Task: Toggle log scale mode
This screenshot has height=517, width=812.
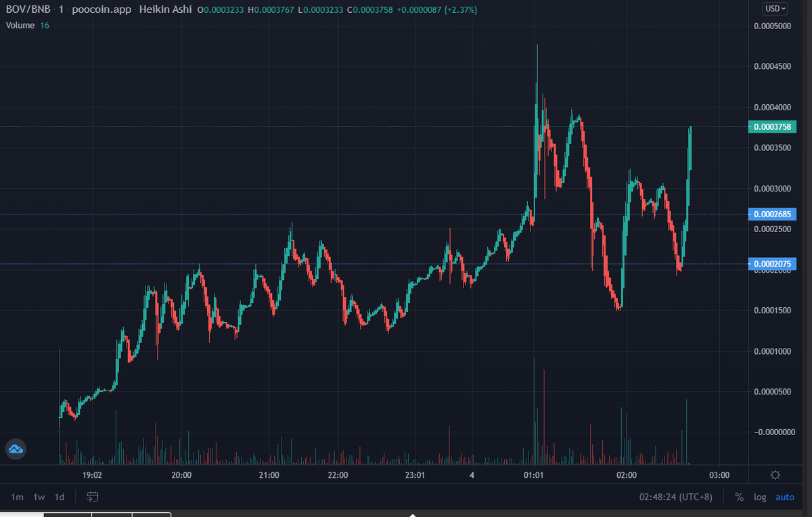Action: 760,497
